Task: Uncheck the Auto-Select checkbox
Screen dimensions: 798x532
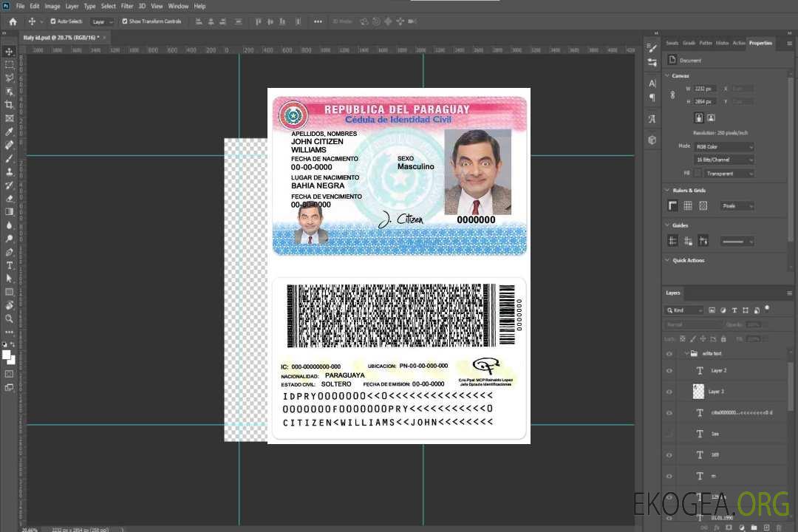Action: pyautogui.click(x=53, y=21)
